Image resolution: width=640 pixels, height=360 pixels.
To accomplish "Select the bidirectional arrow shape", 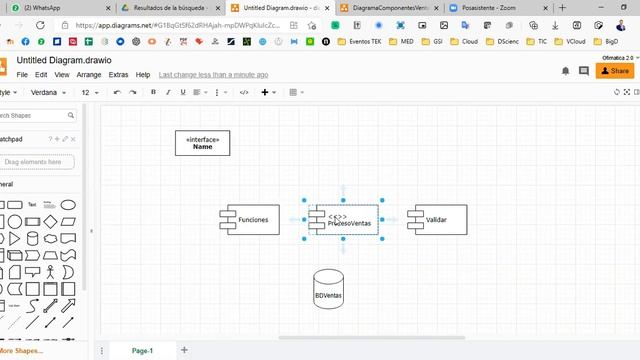I will click(x=50, y=306).
